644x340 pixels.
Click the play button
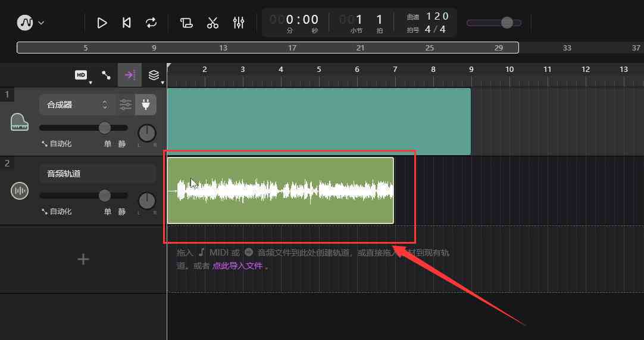click(102, 23)
